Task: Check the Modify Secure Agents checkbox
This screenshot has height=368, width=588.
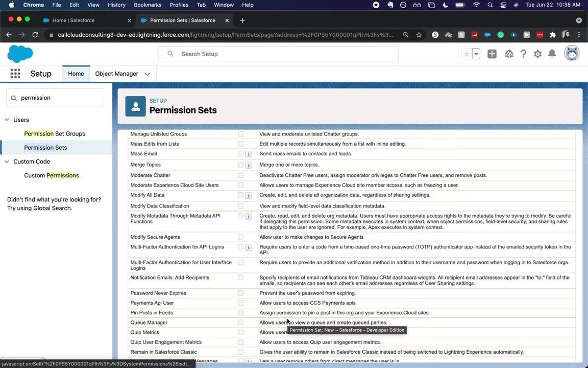Action: tap(241, 237)
